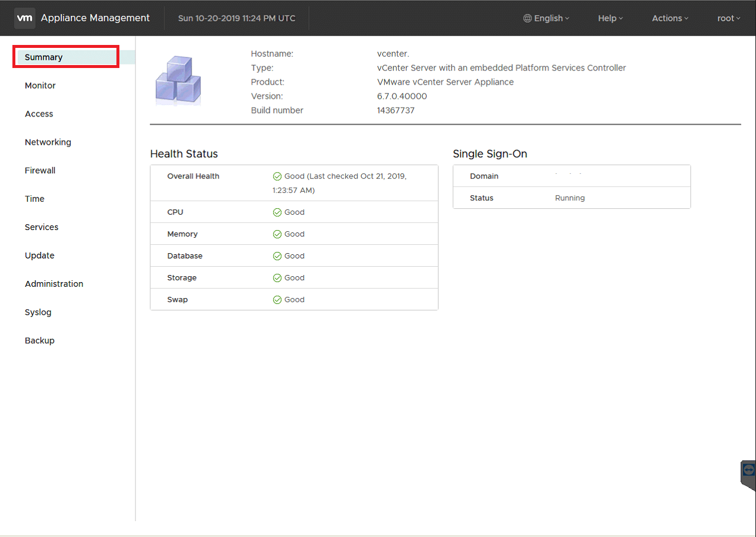Viewport: 756px width, 537px height.
Task: Click the green checkmark in Overall Health row
Action: pyautogui.click(x=277, y=176)
